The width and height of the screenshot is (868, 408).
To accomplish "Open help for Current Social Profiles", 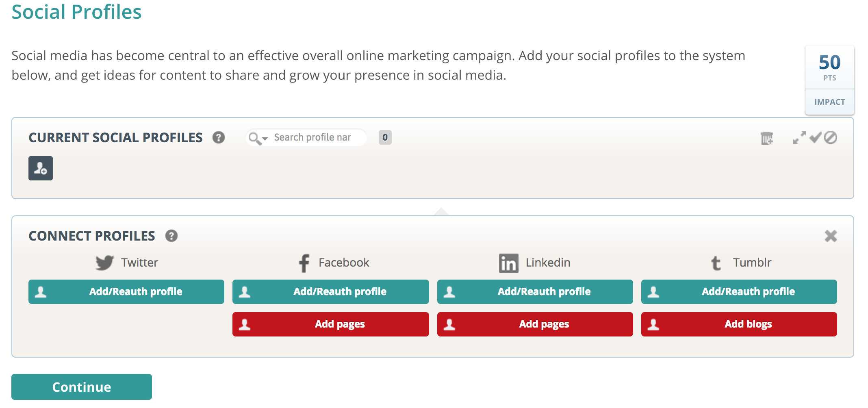I will [219, 138].
